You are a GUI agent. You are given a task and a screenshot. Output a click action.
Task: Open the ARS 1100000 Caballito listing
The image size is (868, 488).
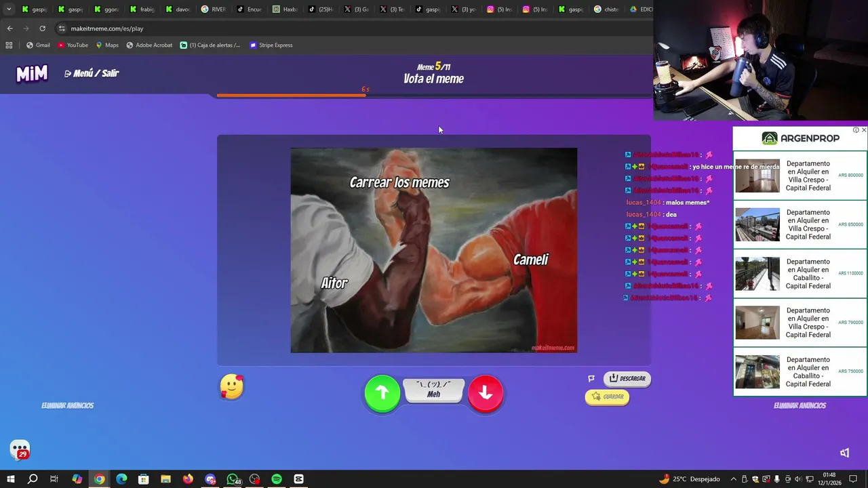click(800, 273)
